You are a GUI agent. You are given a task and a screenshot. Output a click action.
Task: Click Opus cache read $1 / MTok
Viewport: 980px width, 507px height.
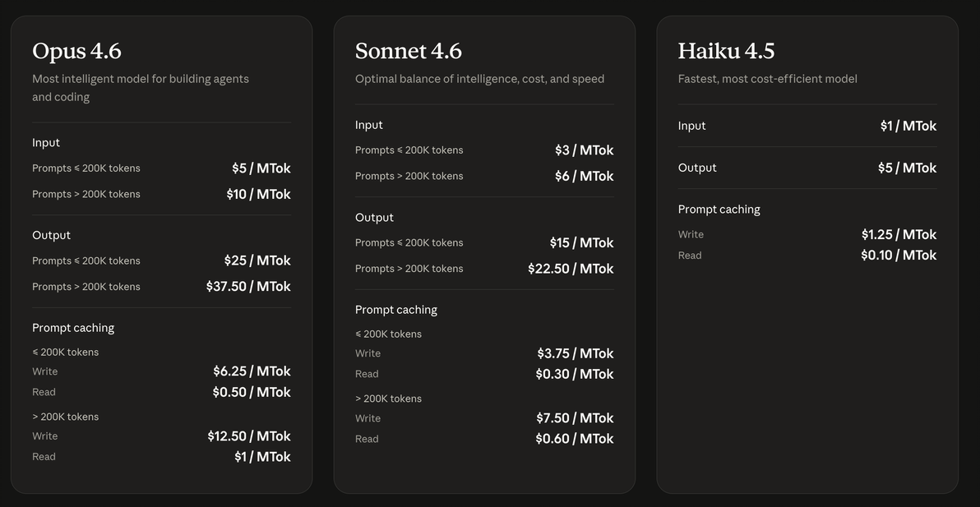(x=262, y=457)
